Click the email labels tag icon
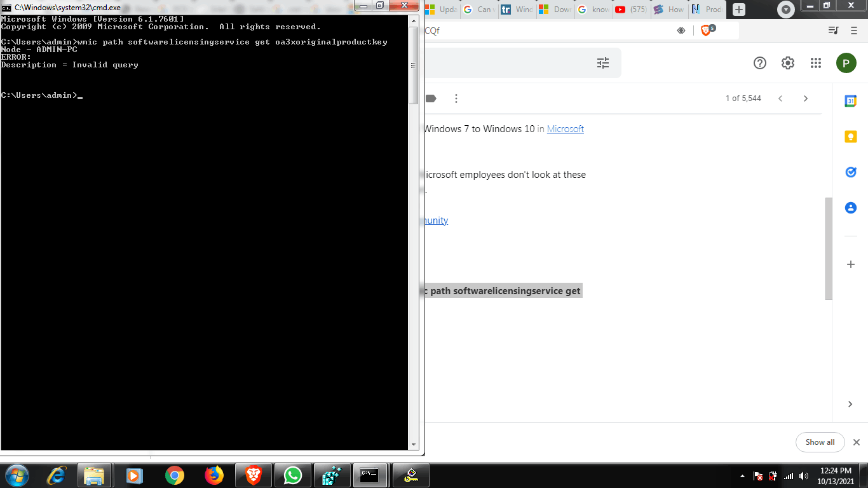Image resolution: width=868 pixels, height=488 pixels. [431, 98]
